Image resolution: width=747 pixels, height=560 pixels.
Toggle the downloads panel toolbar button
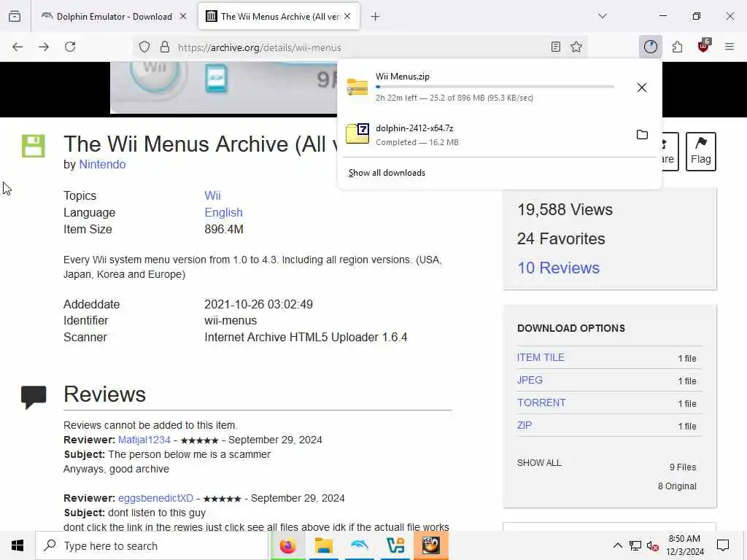[650, 47]
